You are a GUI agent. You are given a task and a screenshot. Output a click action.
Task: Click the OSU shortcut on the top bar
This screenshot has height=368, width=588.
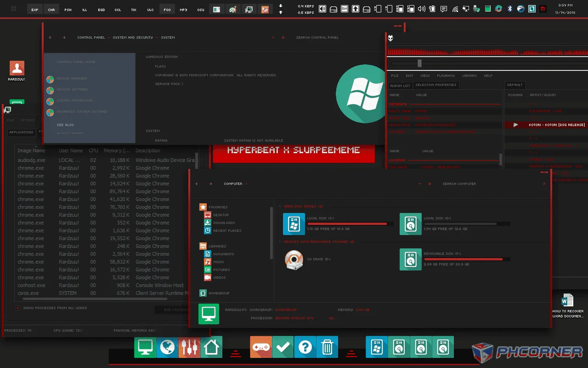pyautogui.click(x=201, y=9)
